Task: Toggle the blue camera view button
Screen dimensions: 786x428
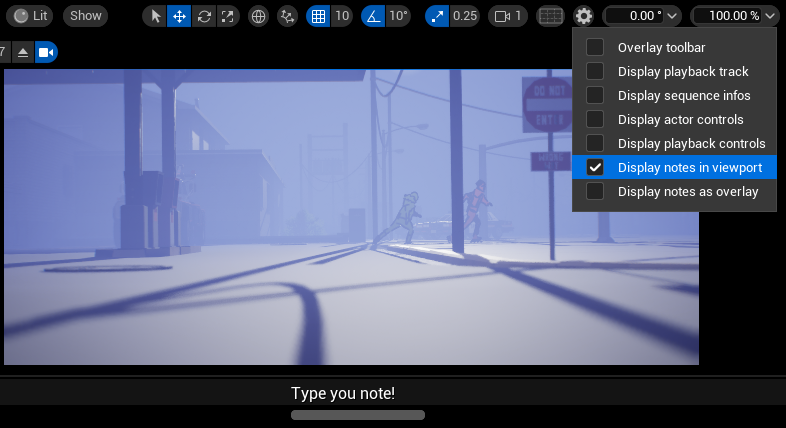Action: (46, 52)
